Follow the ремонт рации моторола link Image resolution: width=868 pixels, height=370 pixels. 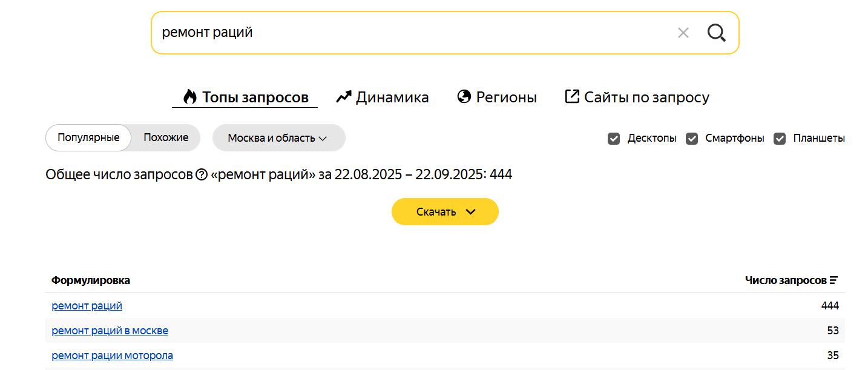tap(113, 355)
